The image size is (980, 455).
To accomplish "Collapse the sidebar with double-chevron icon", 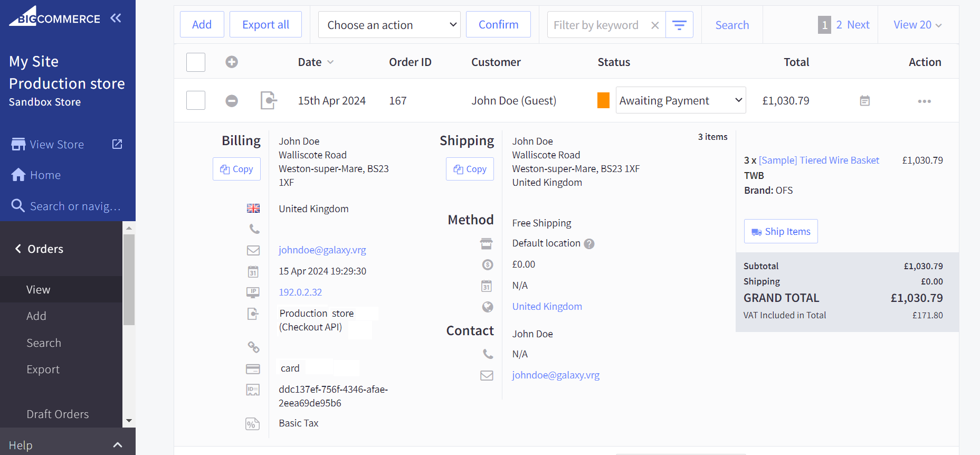I will click(x=116, y=18).
